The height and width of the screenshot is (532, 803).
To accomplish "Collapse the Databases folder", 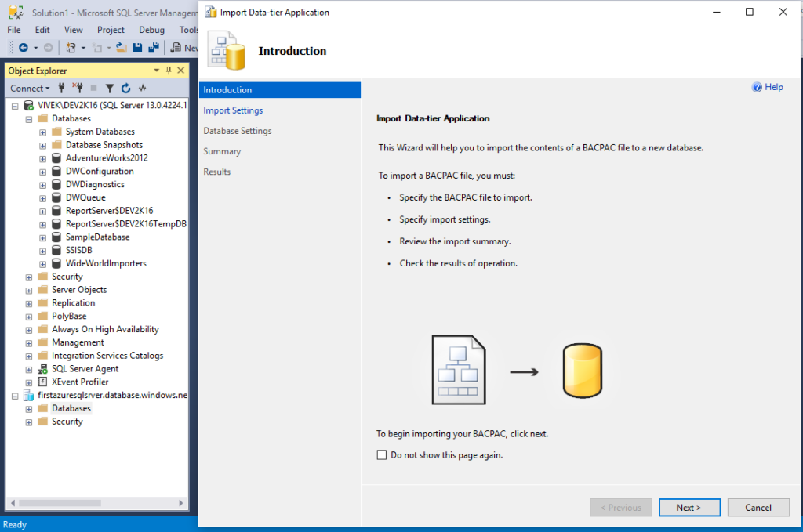I will click(28, 118).
